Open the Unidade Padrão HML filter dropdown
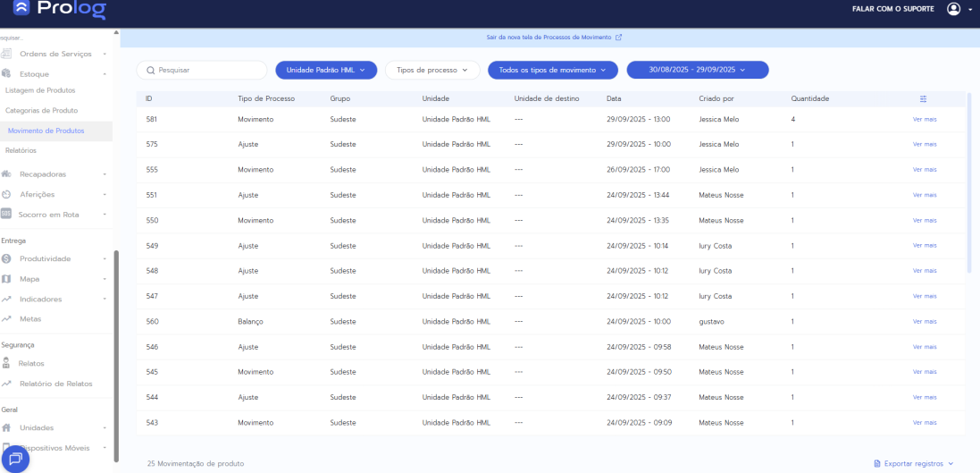The width and height of the screenshot is (980, 473). [326, 70]
